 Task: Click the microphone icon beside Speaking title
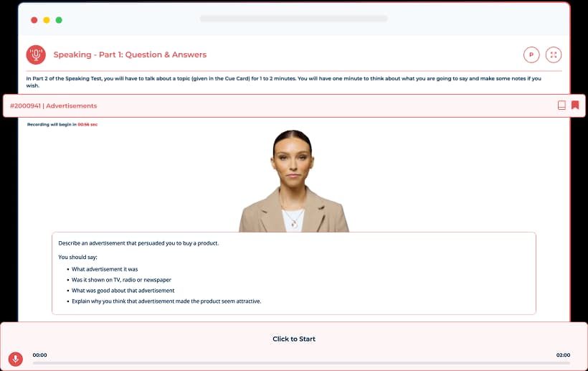[36, 55]
